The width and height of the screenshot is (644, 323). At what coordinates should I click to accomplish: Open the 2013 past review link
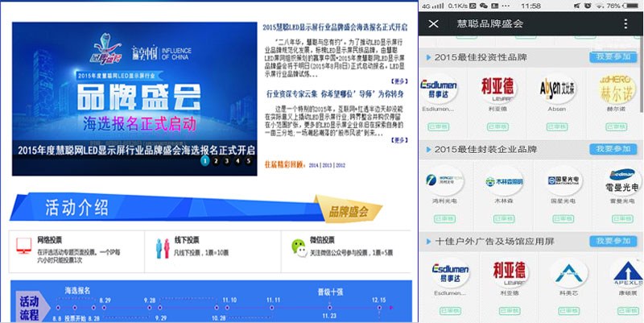(x=327, y=165)
